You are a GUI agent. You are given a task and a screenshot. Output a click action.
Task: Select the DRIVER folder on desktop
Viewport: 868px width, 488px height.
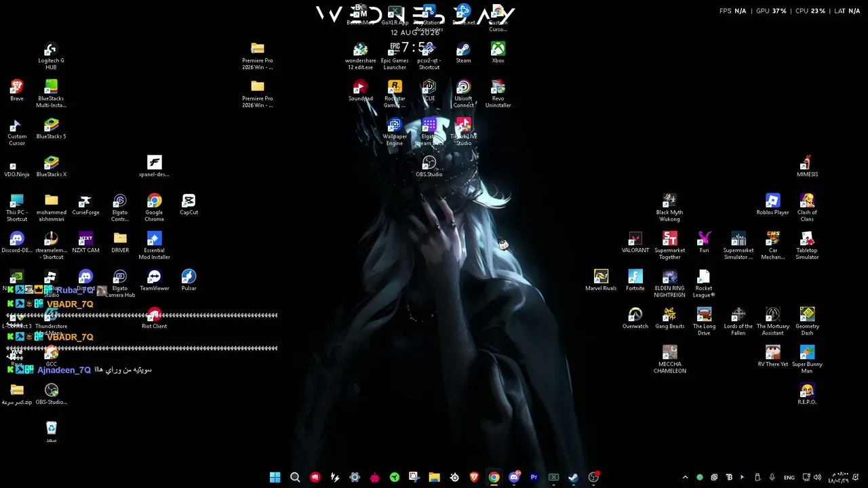click(x=120, y=243)
